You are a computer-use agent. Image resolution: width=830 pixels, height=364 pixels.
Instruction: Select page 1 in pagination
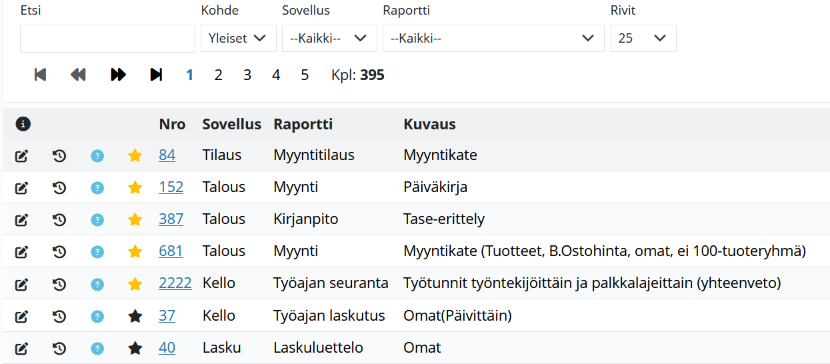(190, 75)
